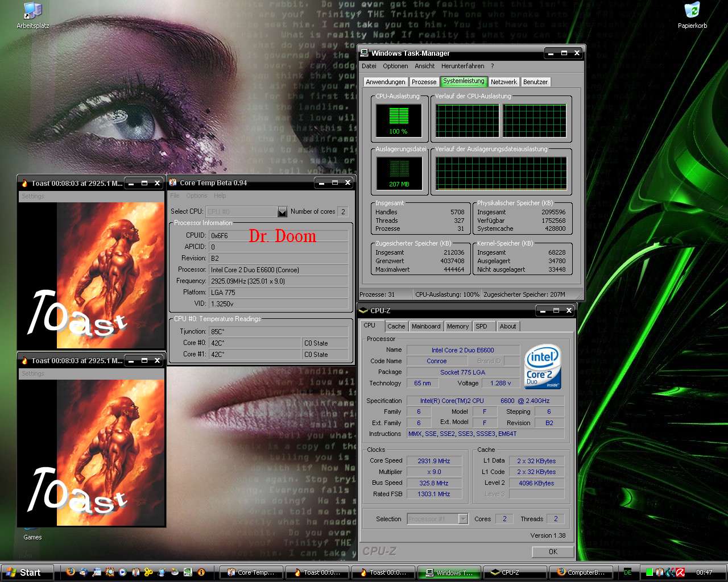Screen dimensions: 728x582
Task: Click the Core #1 42C temperature reading
Action: pos(255,354)
